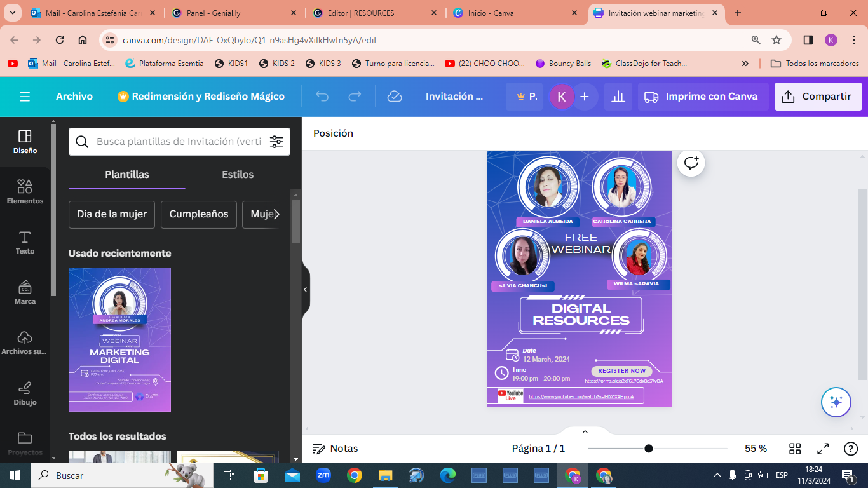This screenshot has width=868, height=488.
Task: Add a comment using the speech bubble icon
Action: point(690,163)
